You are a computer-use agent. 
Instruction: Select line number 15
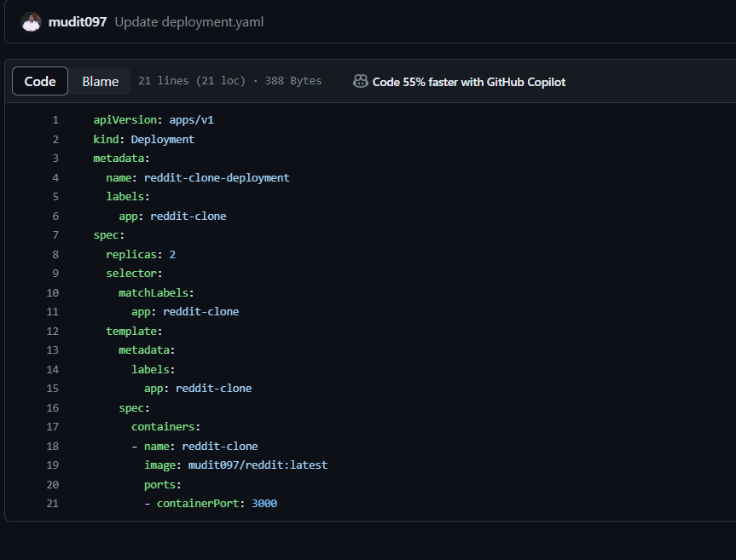[x=53, y=389]
